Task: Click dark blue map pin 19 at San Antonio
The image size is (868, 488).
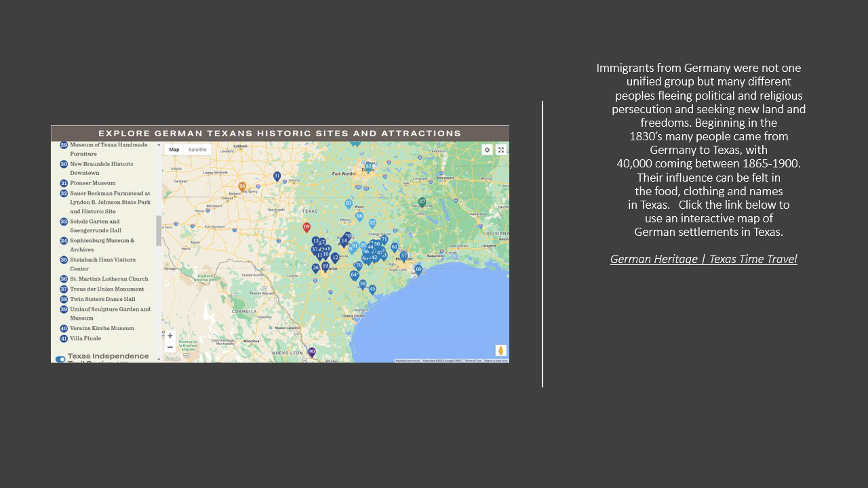Action: (325, 267)
